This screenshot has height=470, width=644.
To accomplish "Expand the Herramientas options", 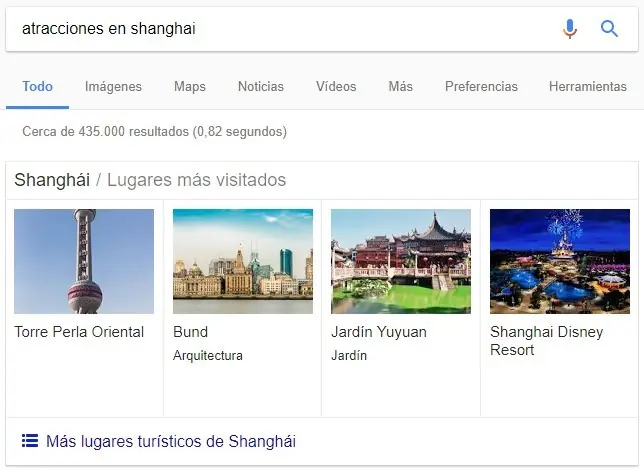I will (x=588, y=86).
